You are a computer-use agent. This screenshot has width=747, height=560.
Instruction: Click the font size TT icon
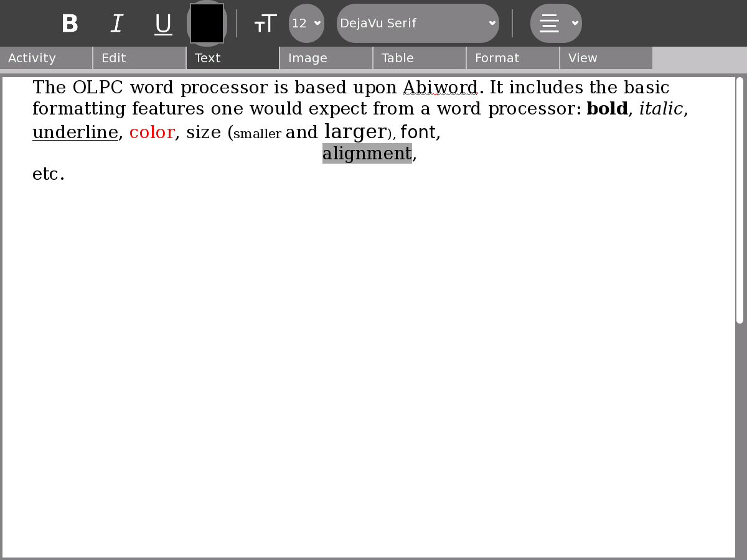(x=265, y=24)
